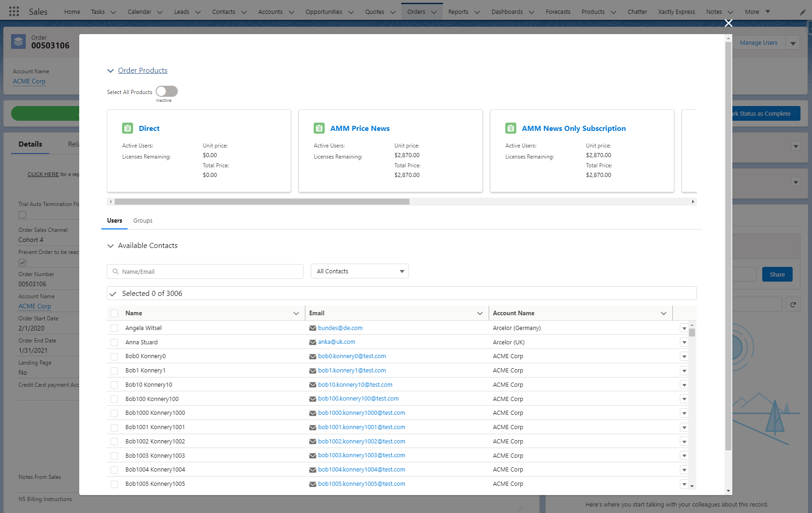Open the All Contacts filter dropdown
The width and height of the screenshot is (812, 513).
359,271
